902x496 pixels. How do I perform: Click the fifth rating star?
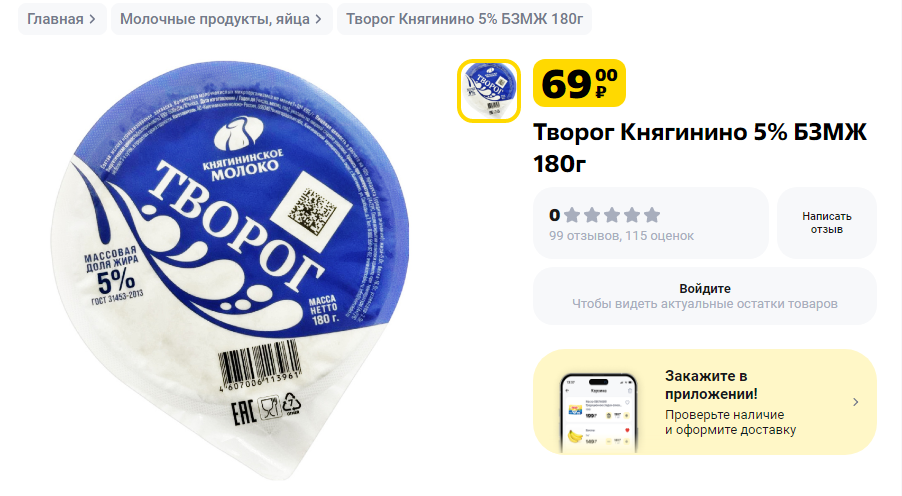click(652, 215)
